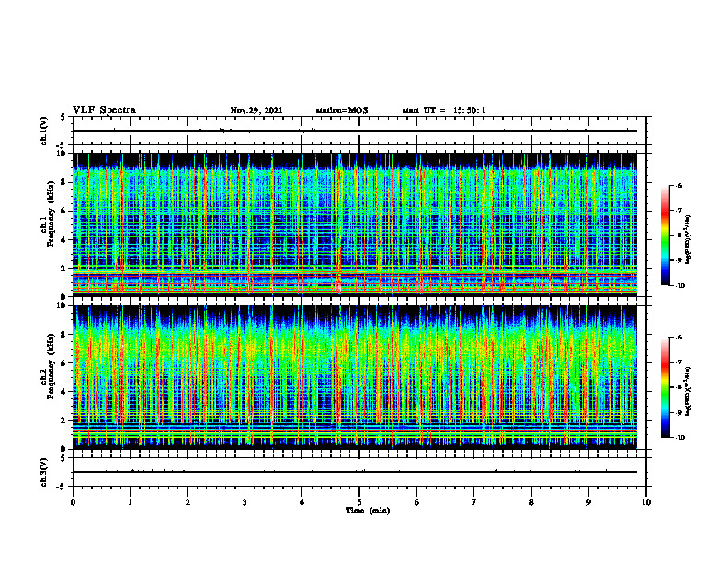This screenshot has height=563, width=728.
Task: Click the "7" minute time axis tick label
Action: (x=473, y=502)
